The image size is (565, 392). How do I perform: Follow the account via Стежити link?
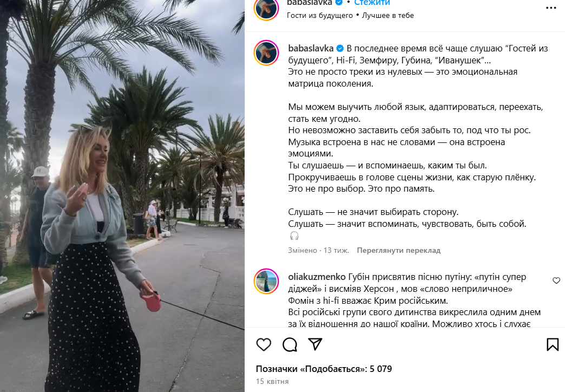point(372,3)
